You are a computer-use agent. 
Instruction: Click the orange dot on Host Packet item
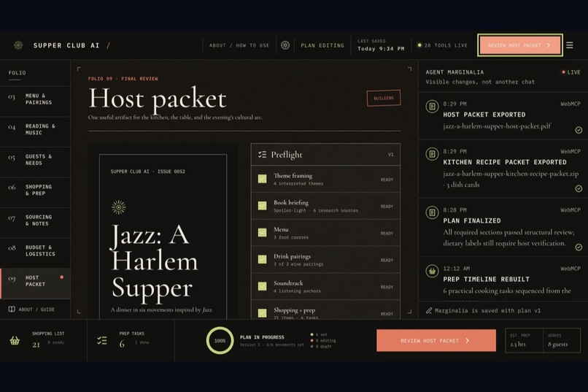[61, 277]
